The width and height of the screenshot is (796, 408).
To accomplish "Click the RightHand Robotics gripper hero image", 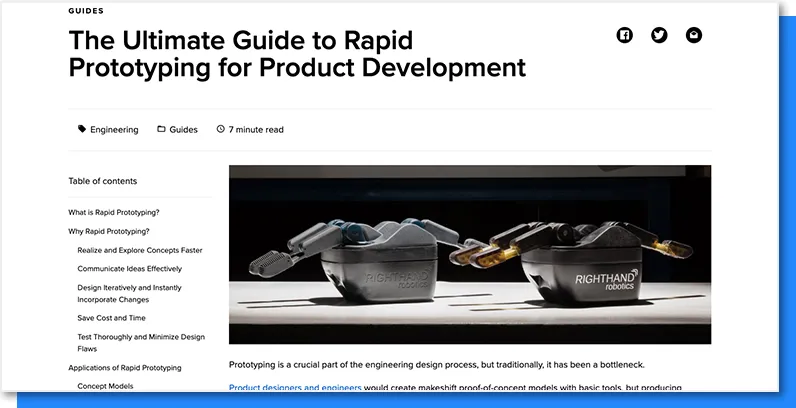I will 470,254.
